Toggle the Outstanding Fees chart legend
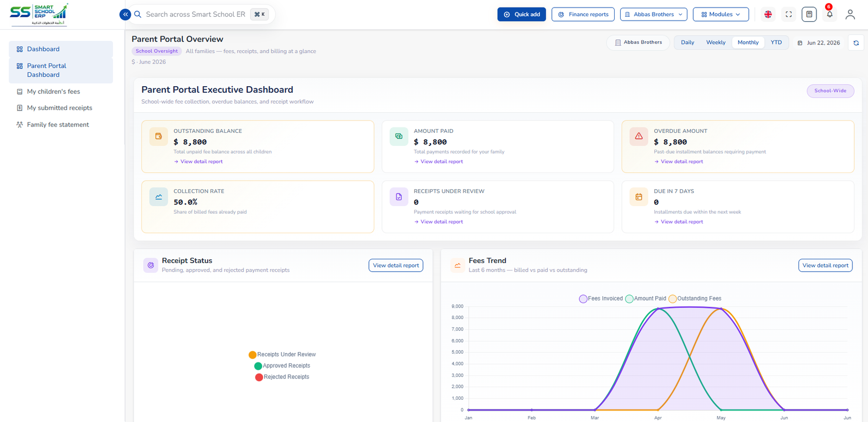Image resolution: width=868 pixels, height=422 pixels. pos(695,298)
